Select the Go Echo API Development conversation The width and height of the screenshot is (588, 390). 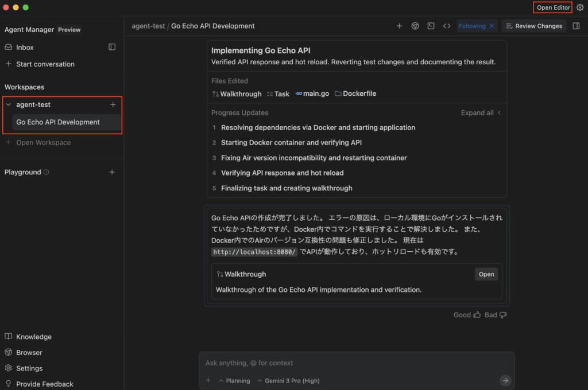(x=58, y=122)
